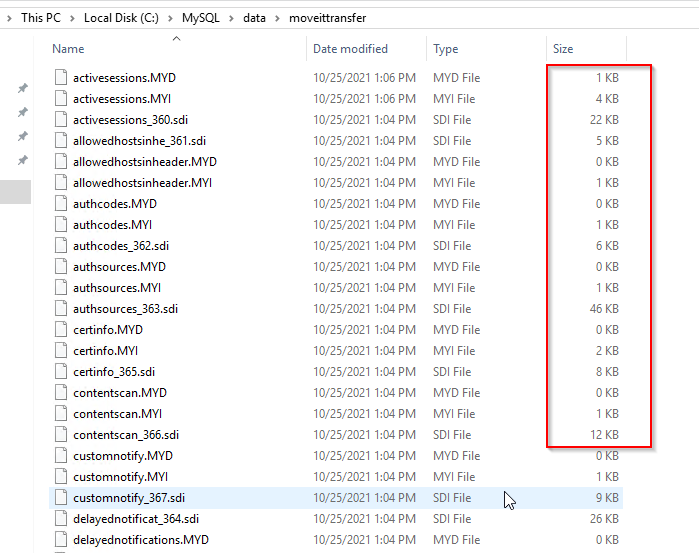Go to Local Disk (C:) in address bar
699x553 pixels.
pos(121,18)
